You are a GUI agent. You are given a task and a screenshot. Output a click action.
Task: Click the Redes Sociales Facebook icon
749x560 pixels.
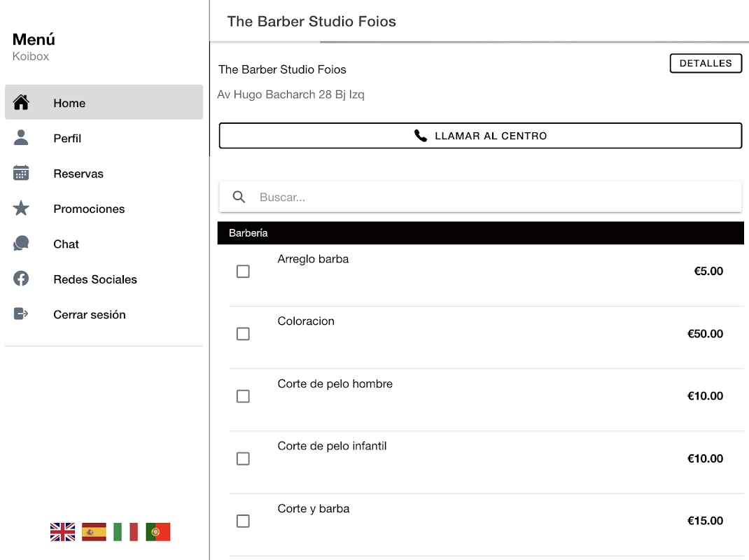pos(21,279)
